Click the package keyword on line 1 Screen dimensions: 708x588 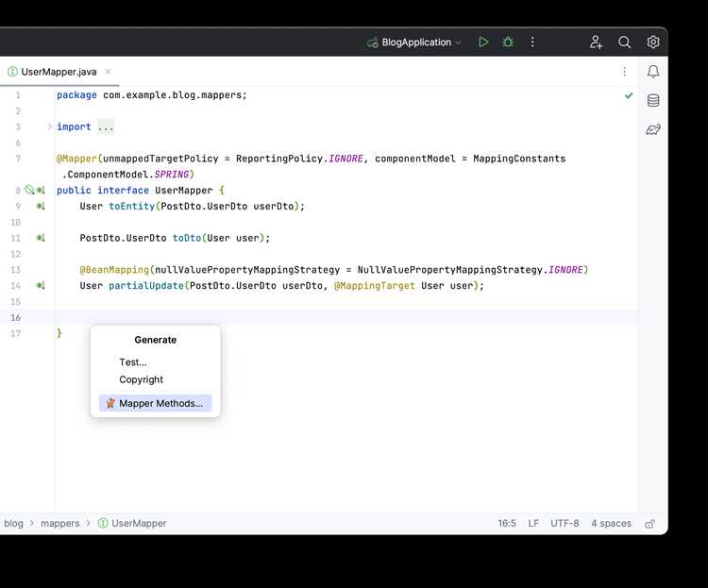pos(76,94)
